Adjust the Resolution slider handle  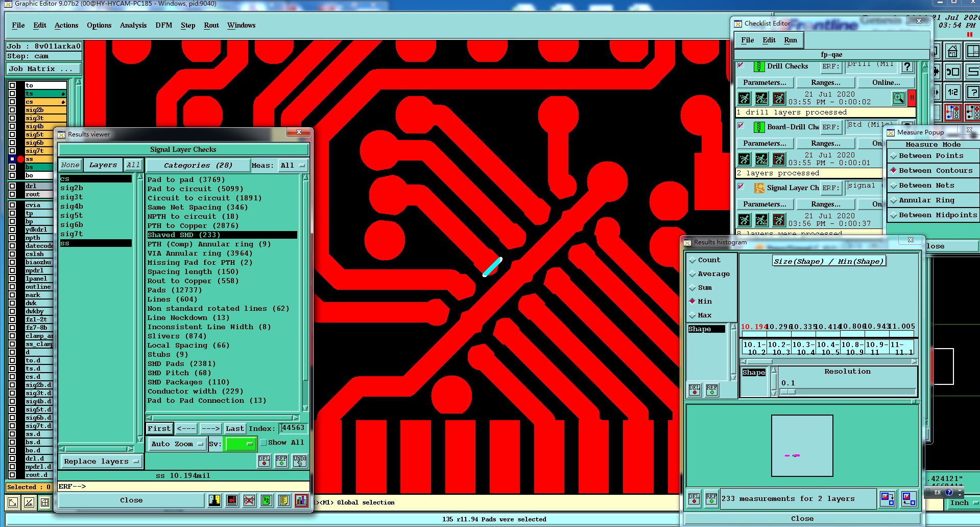tap(788, 392)
